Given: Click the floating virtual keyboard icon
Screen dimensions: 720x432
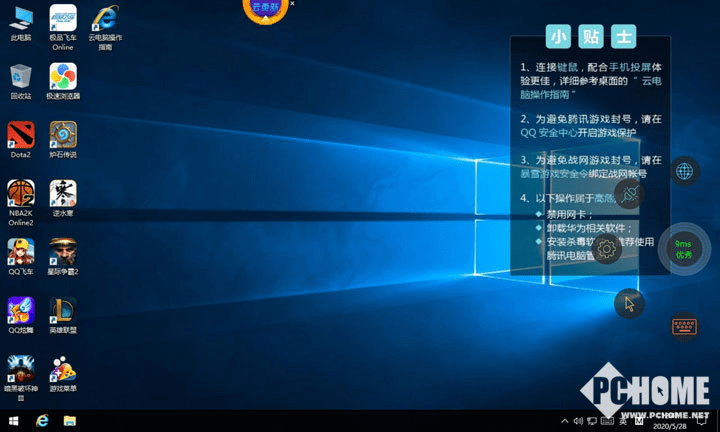Looking at the screenshot, I should pyautogui.click(x=685, y=327).
